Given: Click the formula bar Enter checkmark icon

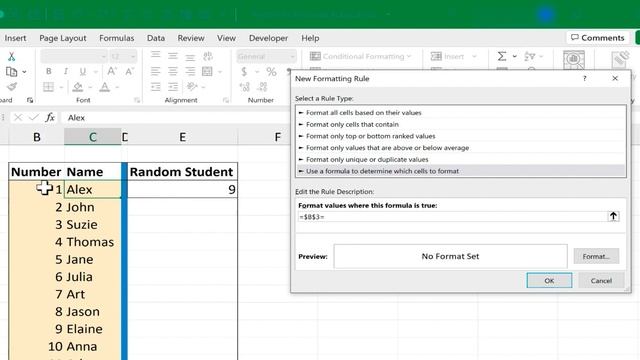Looking at the screenshot, I should [34, 118].
